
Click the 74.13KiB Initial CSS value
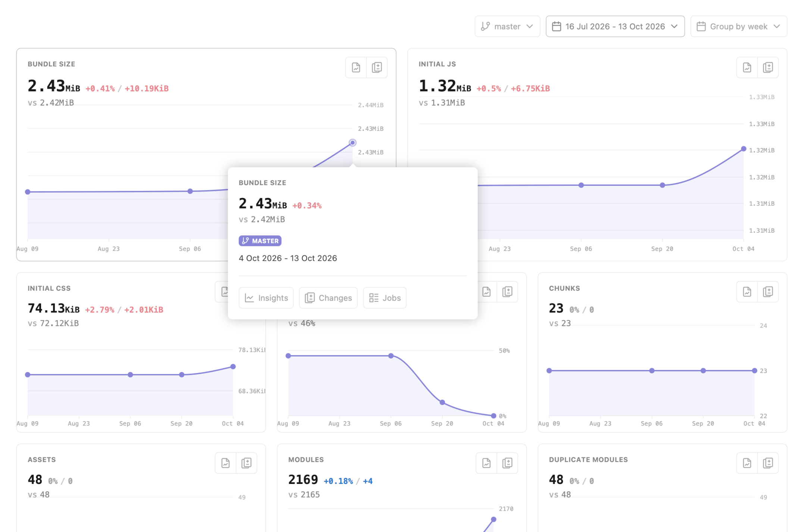click(53, 308)
